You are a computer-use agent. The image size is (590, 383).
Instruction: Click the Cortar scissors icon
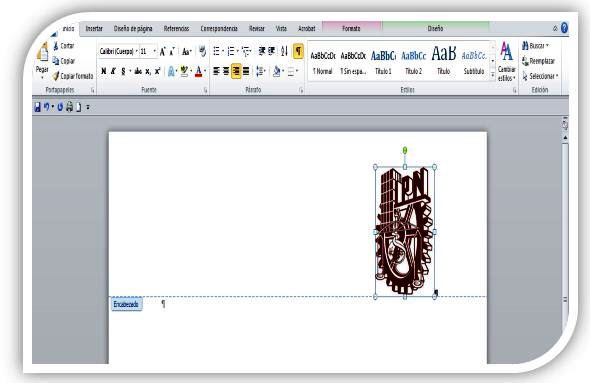tap(56, 46)
